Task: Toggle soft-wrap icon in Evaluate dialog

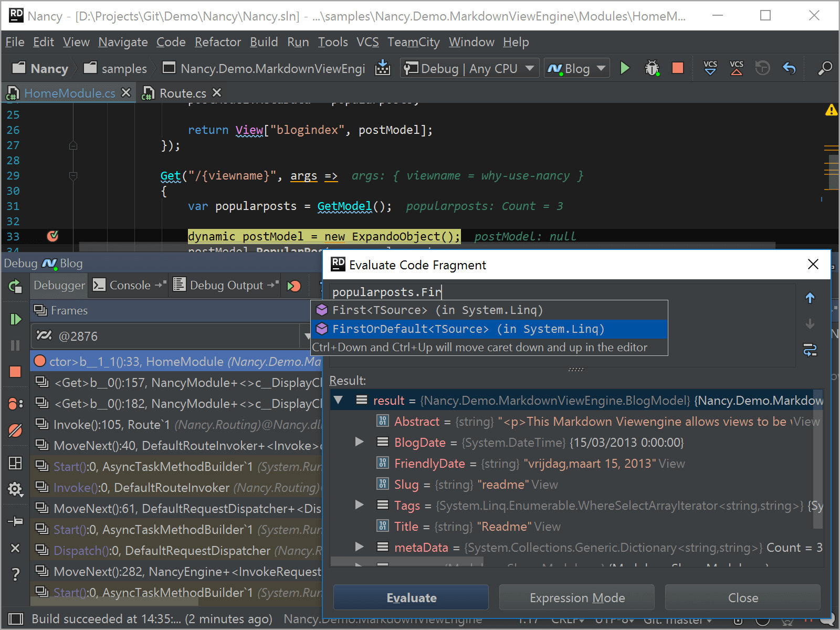Action: click(810, 350)
